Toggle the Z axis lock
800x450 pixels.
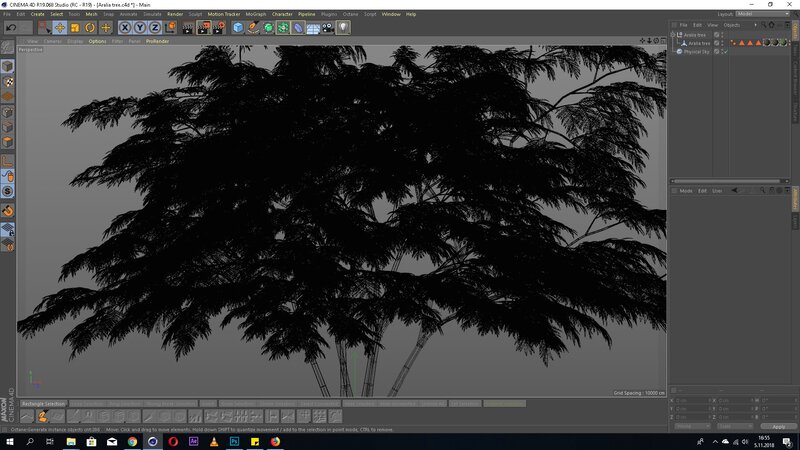tap(155, 28)
